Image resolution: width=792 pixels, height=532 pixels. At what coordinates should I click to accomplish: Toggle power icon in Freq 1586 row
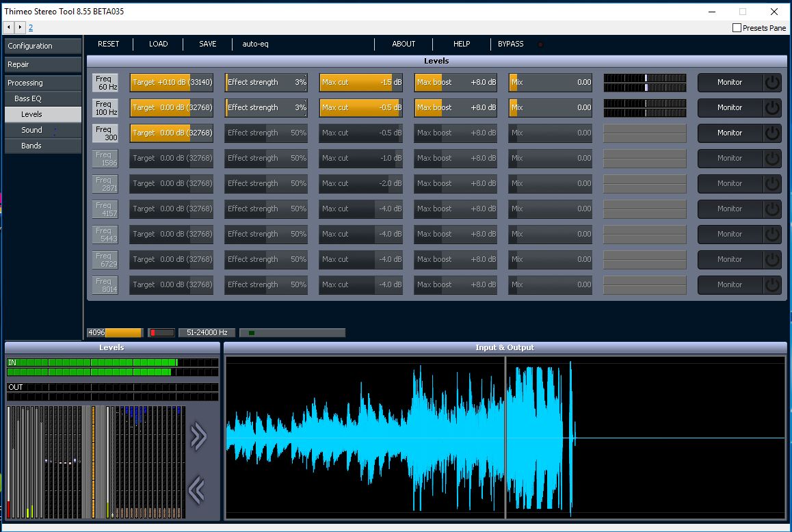(x=771, y=158)
